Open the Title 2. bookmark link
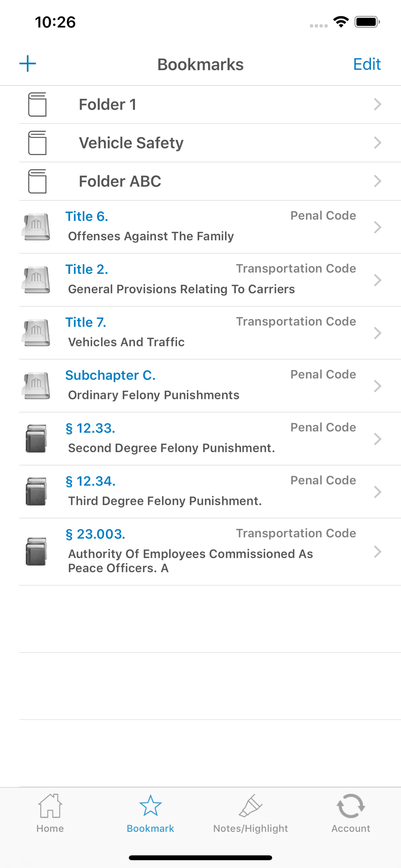The image size is (401, 868). pyautogui.click(x=87, y=270)
